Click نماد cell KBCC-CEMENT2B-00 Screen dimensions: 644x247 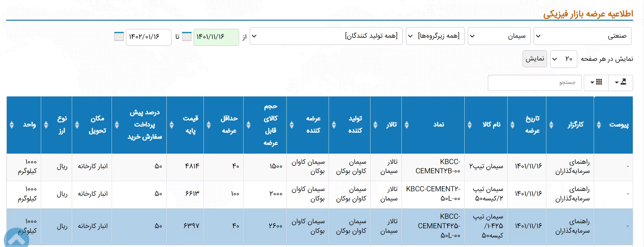(433, 167)
